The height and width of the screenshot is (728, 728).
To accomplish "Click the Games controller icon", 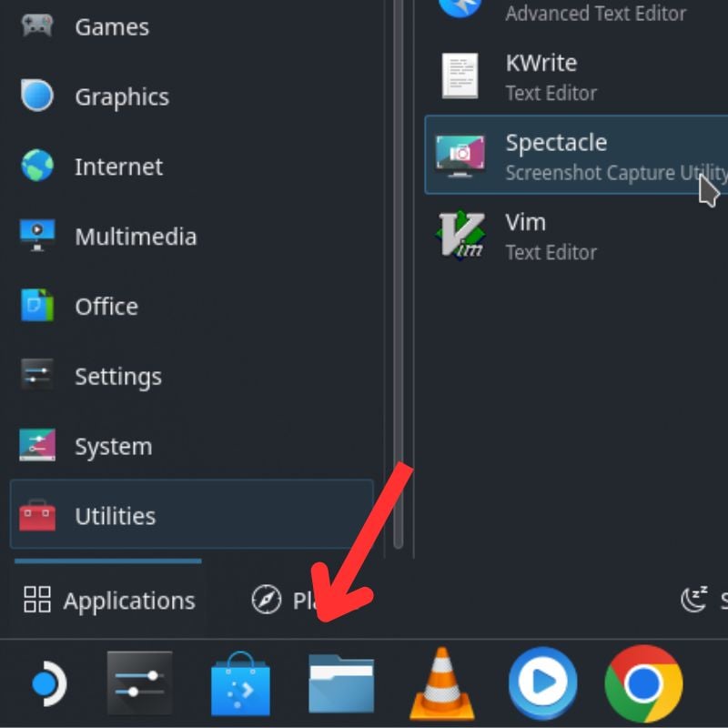I will (37, 25).
